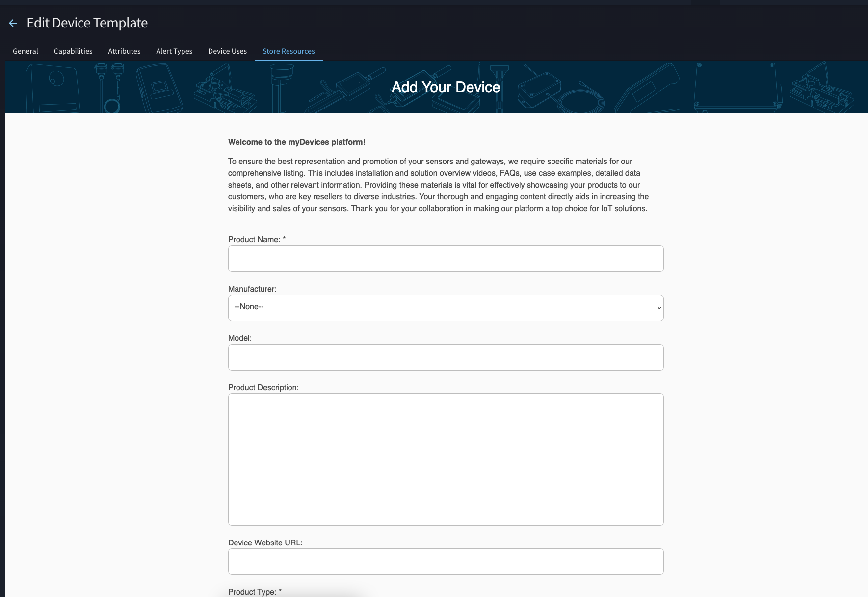Viewport: 868px width, 597px height.
Task: Click the Welcome to the myDevices platform heading
Action: click(x=296, y=142)
